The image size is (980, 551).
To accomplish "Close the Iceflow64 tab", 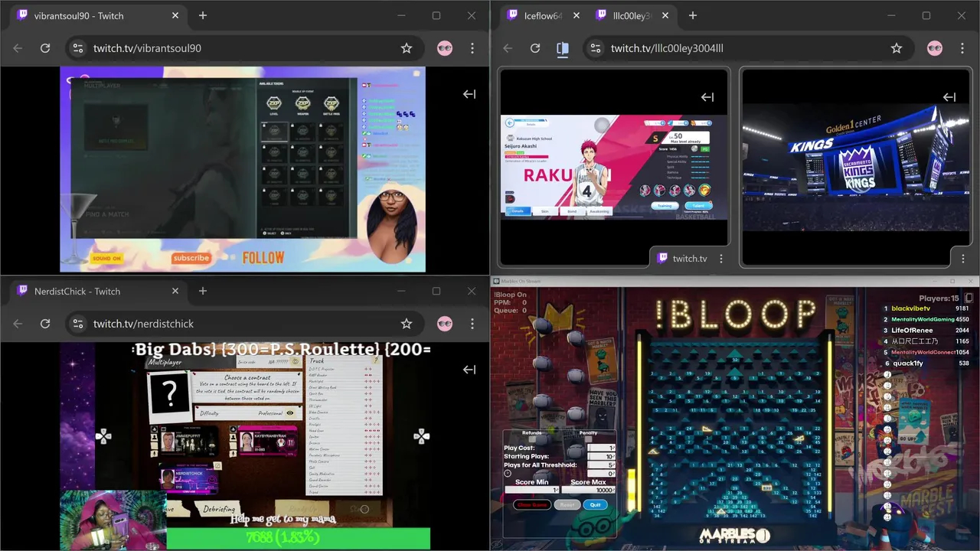I will tap(577, 15).
